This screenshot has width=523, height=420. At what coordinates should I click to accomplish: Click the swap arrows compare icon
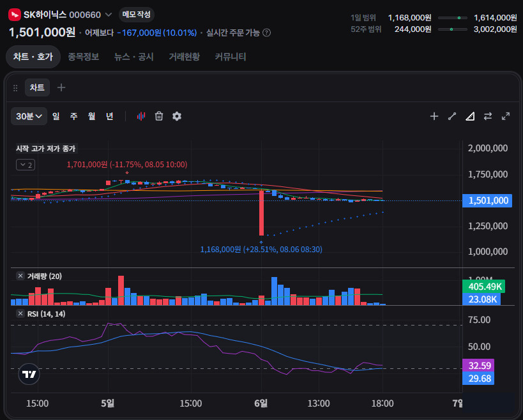[488, 116]
